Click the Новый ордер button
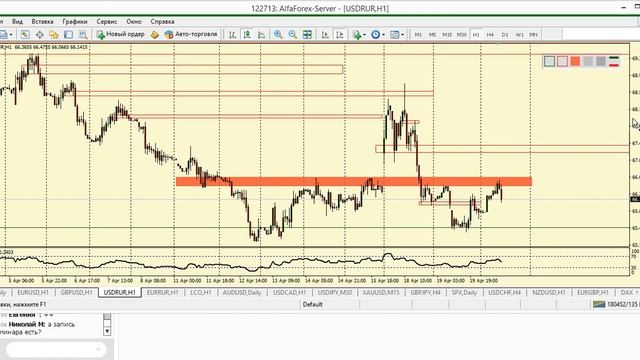Image resolution: width=640 pixels, height=360 pixels. pos(121,35)
